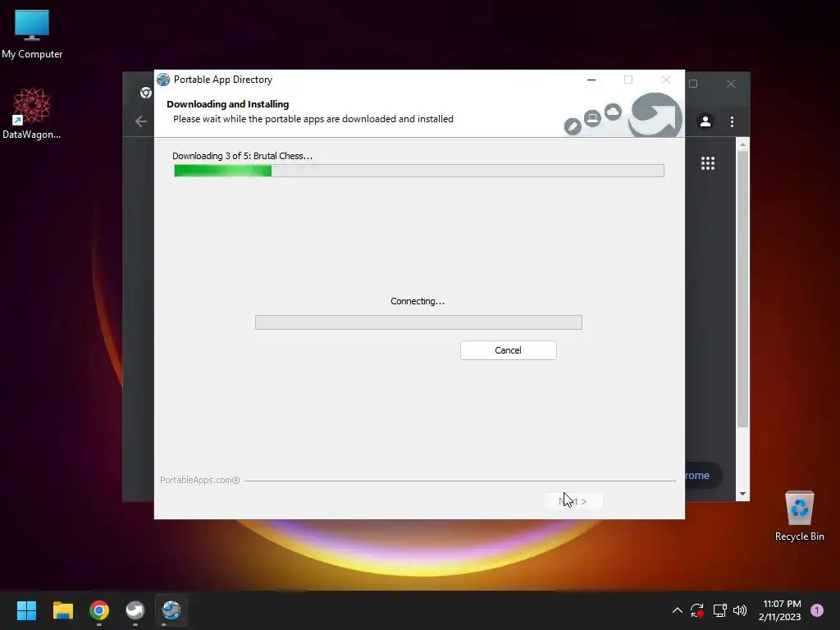Image resolution: width=840 pixels, height=630 pixels.
Task: Open the network tray icon
Action: pyautogui.click(x=719, y=610)
